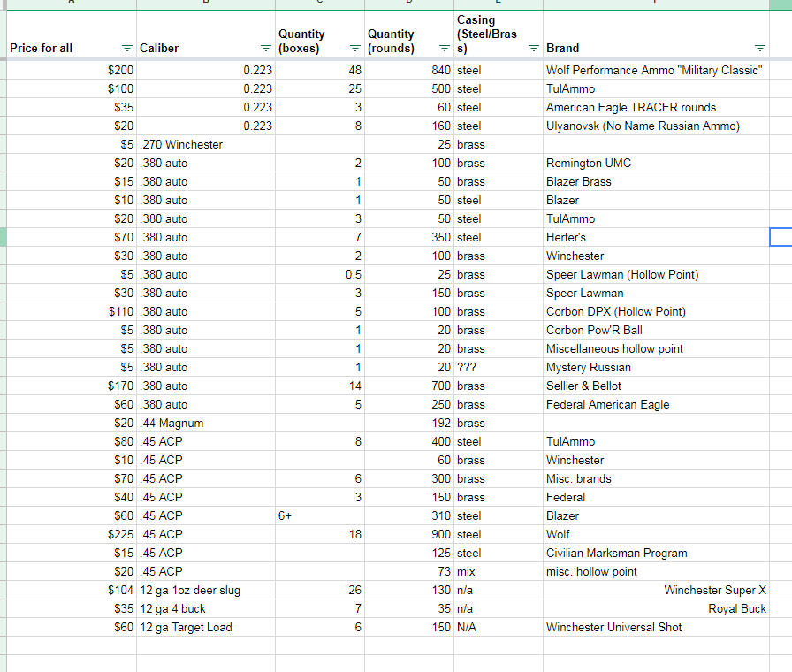Screen dimensions: 792x672
Task: Select the $170 price cell
Action: point(72,386)
